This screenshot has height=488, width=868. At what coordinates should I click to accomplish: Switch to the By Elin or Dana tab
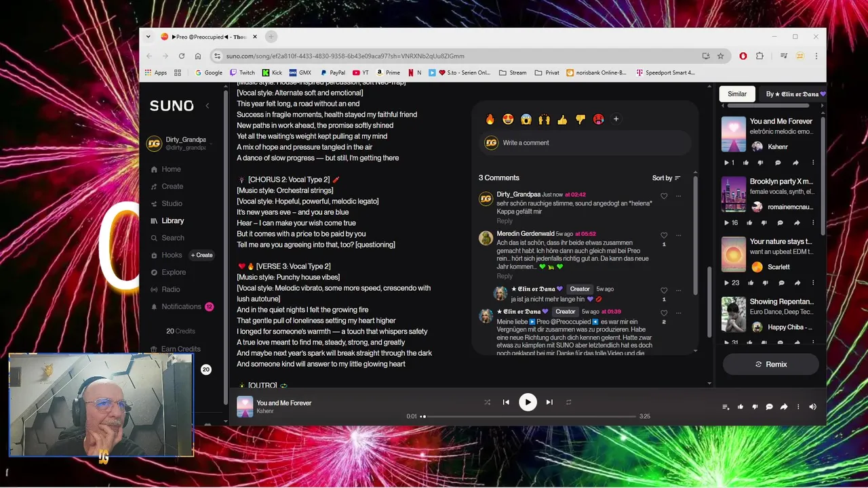tap(795, 94)
